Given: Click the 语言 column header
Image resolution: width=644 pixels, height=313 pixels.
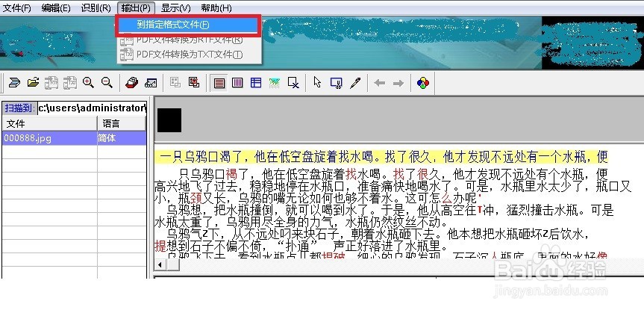Looking at the screenshot, I should coord(122,123).
